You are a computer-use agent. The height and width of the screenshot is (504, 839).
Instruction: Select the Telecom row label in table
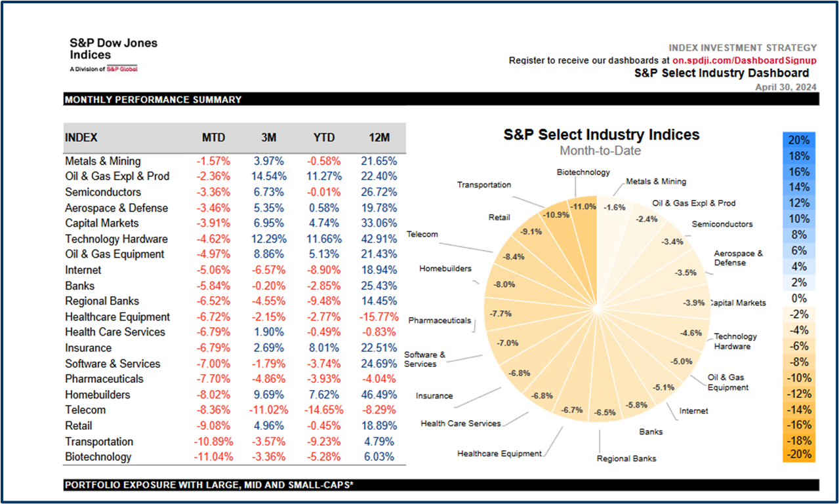click(85, 410)
